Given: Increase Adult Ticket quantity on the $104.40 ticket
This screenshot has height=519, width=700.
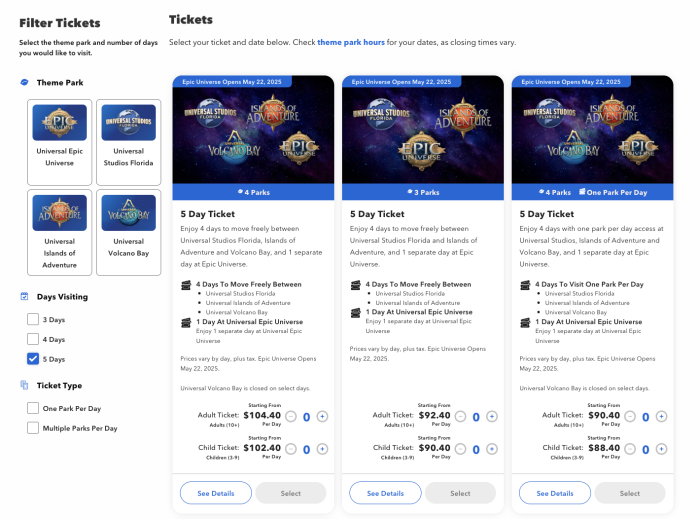Looking at the screenshot, I should pos(323,416).
